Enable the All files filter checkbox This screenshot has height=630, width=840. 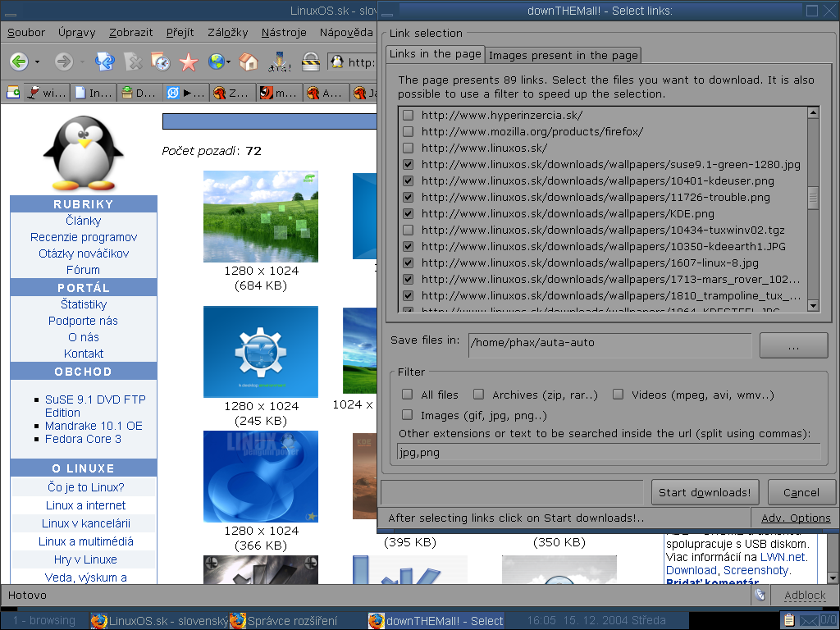[x=408, y=395]
